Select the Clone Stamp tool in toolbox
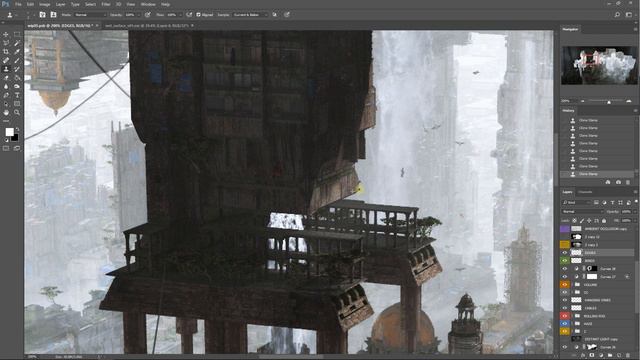This screenshot has height=360, width=640. pos(6,69)
